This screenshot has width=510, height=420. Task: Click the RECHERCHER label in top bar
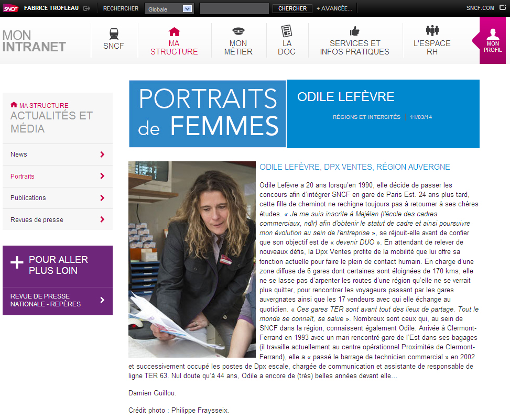click(121, 8)
